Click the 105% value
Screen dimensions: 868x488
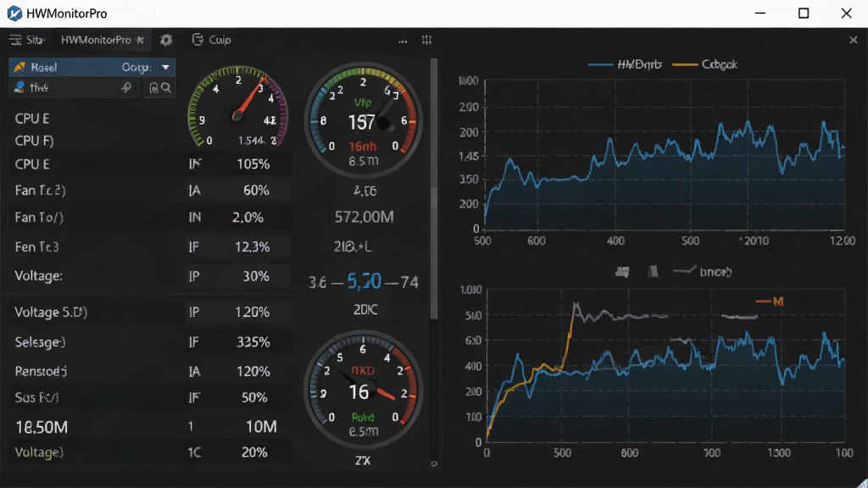point(253,164)
